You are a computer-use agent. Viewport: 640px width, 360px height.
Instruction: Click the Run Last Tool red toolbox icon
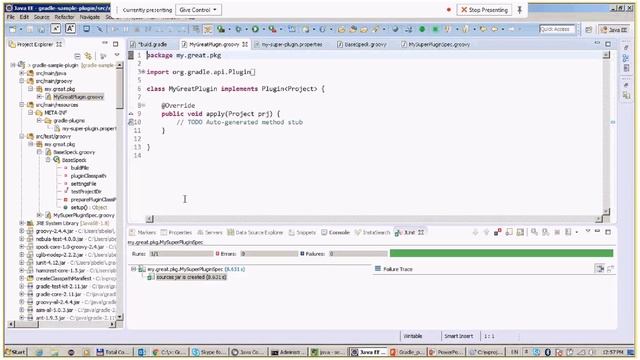tap(272, 29)
